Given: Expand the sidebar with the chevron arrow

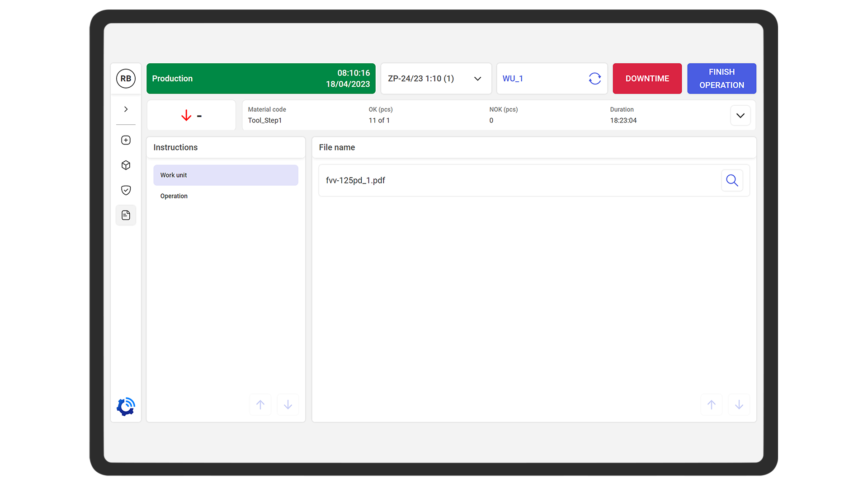Looking at the screenshot, I should [x=126, y=109].
